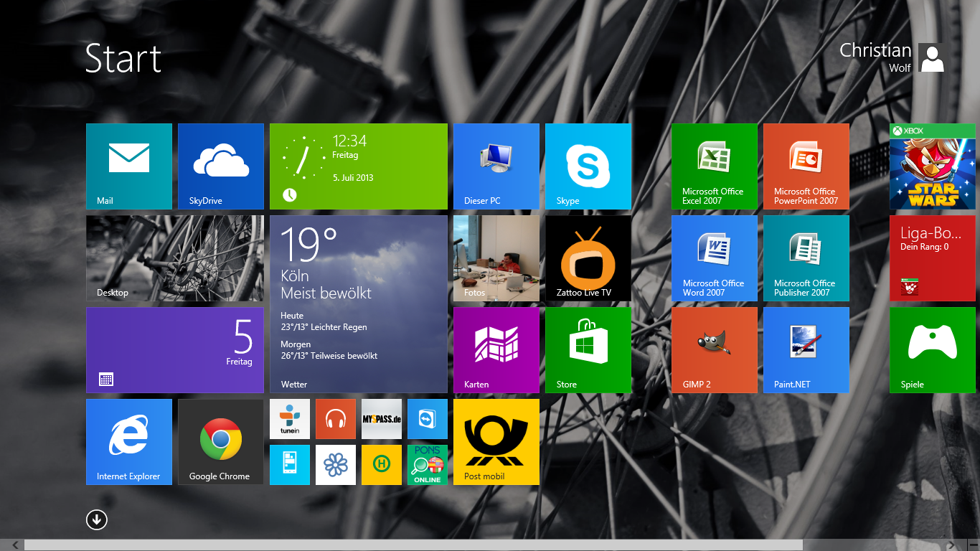Open the Fotos tile
Screen dimensions: 980x551
[x=496, y=258]
